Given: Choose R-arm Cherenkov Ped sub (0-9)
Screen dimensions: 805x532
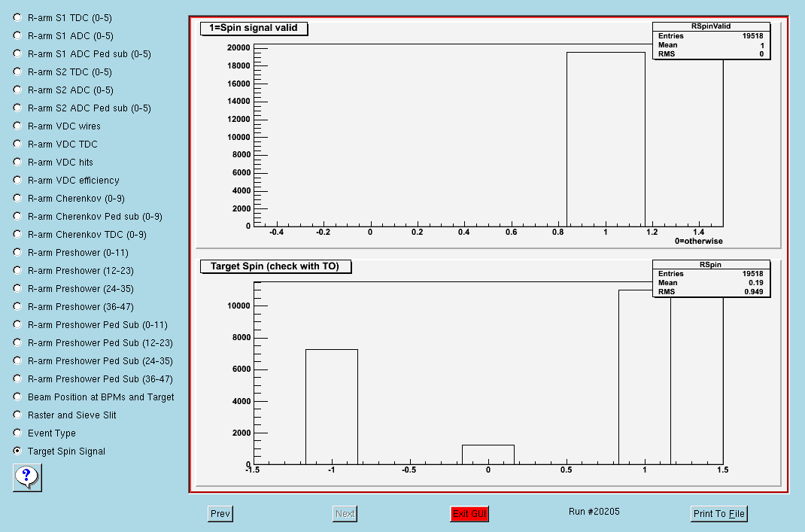Looking at the screenshot, I should coord(17,216).
